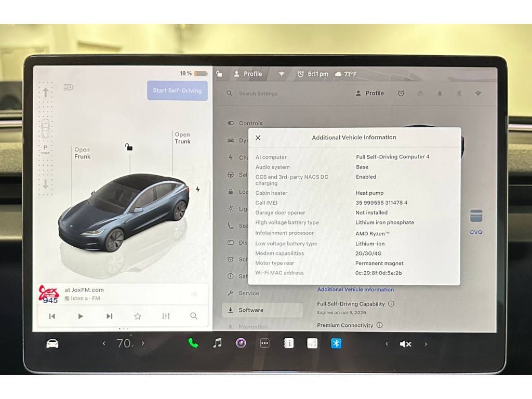Screen dimensions: 532x399
Task: Tap the Bluetooth icon in settings header
Action: coord(459,94)
